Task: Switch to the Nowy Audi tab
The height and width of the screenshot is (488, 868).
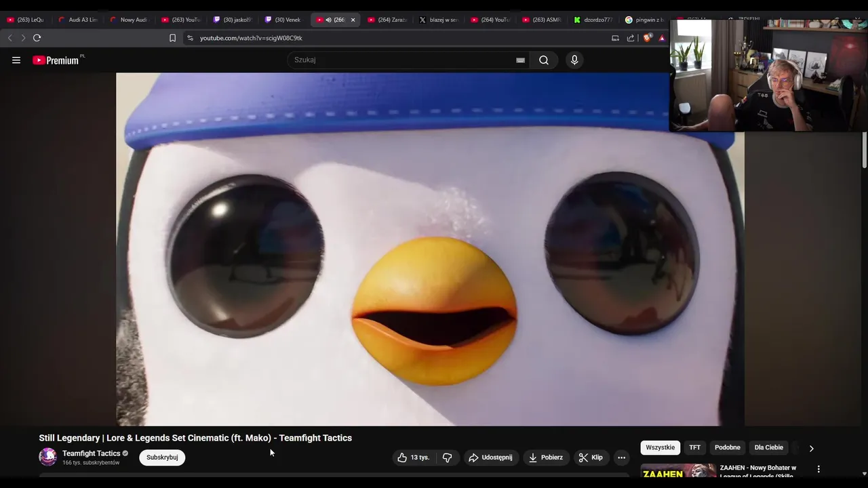Action: click(129, 20)
